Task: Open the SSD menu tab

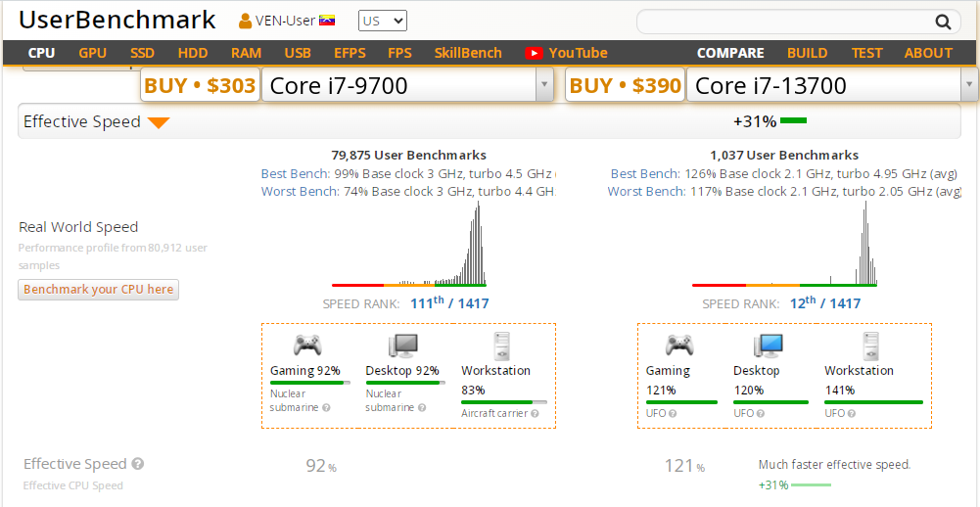Action: click(143, 53)
